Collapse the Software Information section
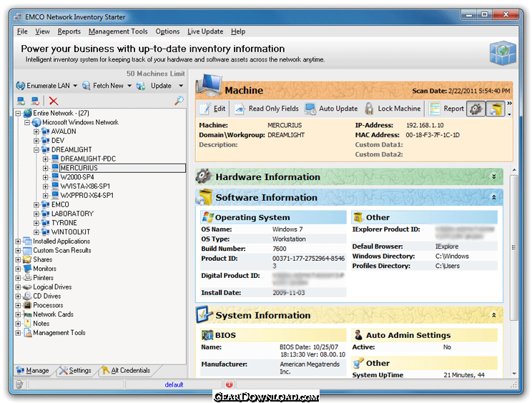The width and height of the screenshot is (532, 403). (493, 197)
